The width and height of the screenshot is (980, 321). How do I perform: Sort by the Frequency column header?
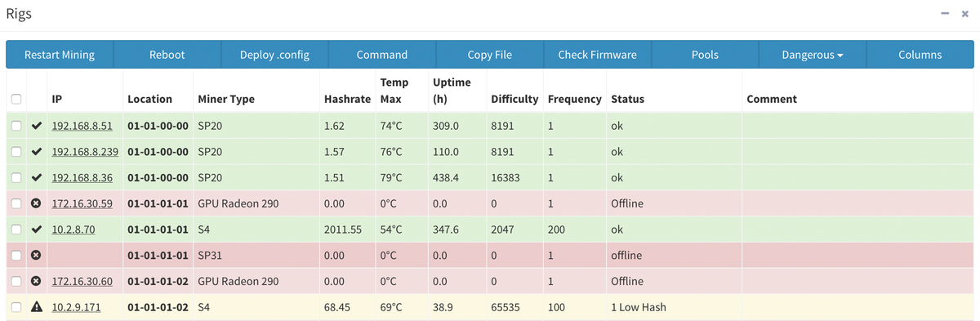[x=575, y=99]
